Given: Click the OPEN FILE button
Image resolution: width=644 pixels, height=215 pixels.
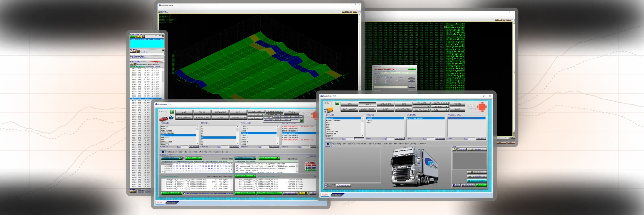Looking at the screenshot, I should 477,149.
